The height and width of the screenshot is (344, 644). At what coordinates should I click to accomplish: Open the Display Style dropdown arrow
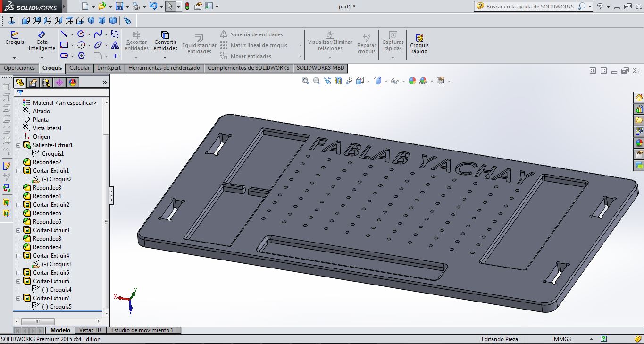[386, 81]
